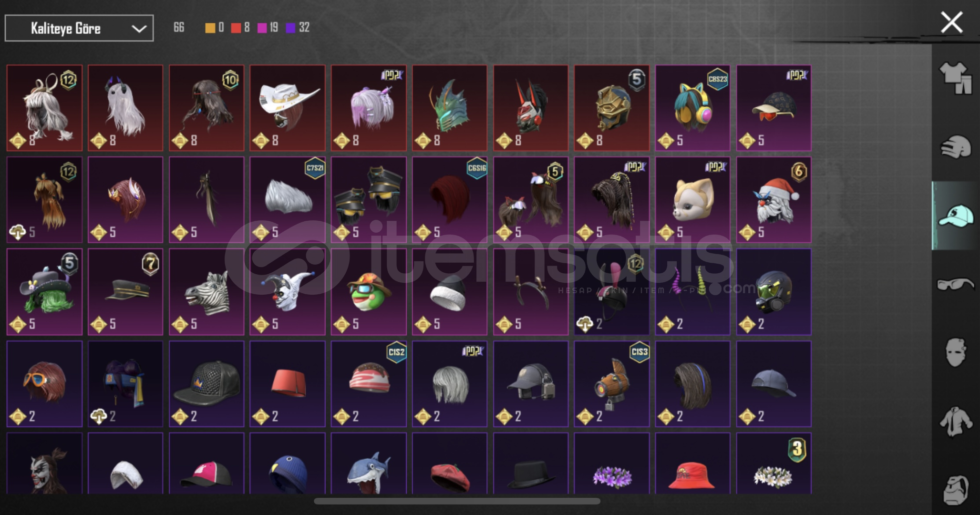Screen dimensions: 980x515
Task: Choose the zebra head mask
Action: 206,292
